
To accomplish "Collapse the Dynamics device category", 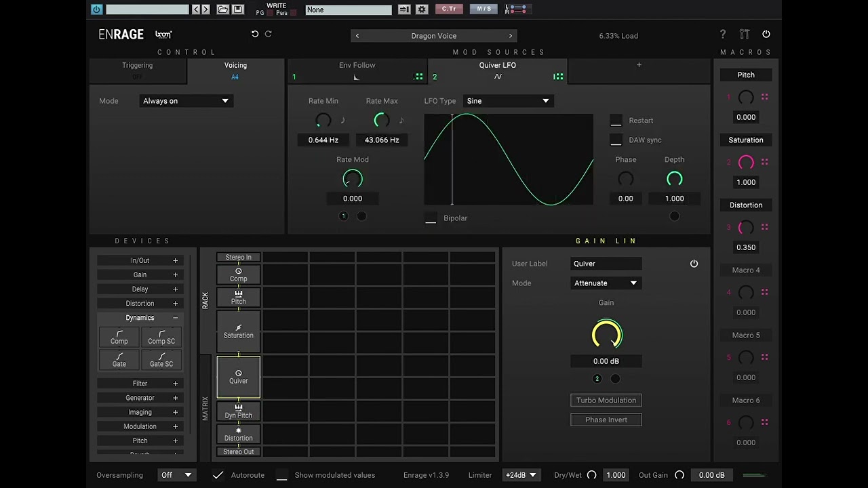I will click(140, 318).
